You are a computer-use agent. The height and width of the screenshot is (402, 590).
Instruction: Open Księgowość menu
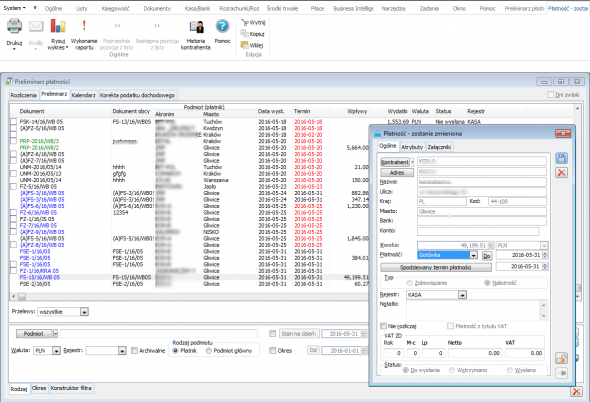[115, 8]
